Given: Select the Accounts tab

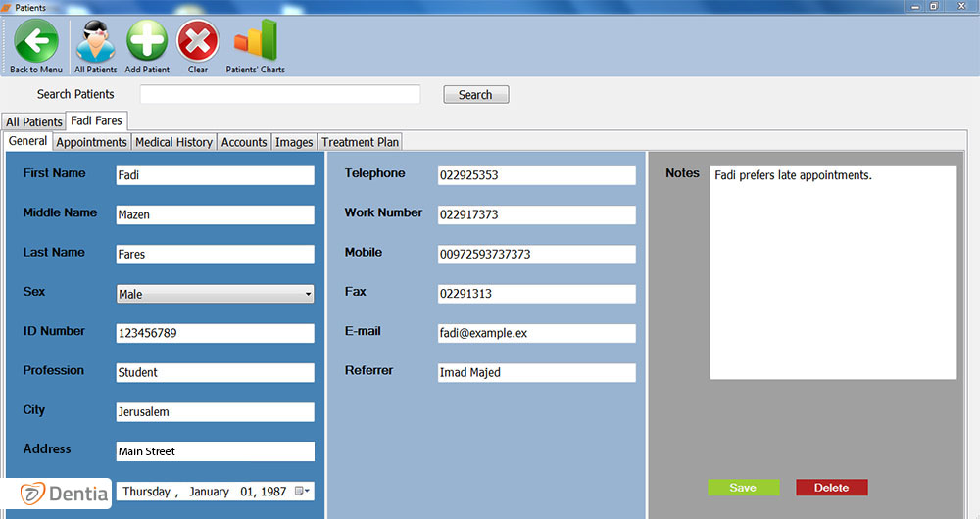Looking at the screenshot, I should coord(244,142).
